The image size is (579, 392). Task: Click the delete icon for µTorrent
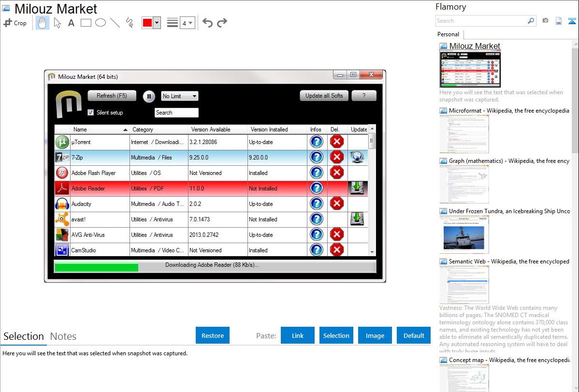point(337,142)
